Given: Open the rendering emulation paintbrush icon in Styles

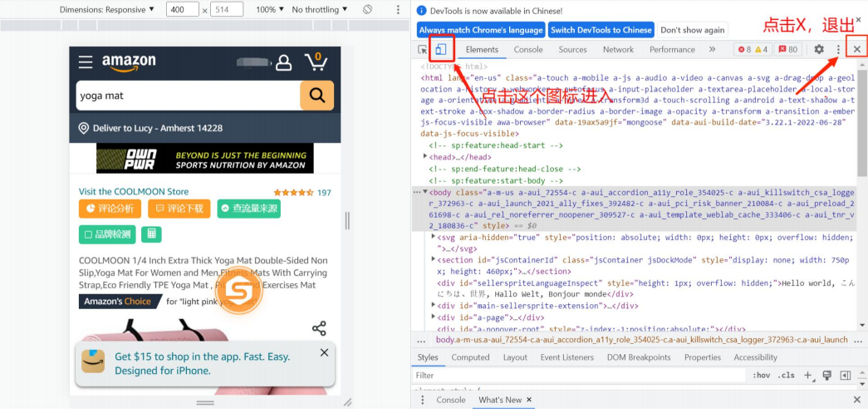Looking at the screenshot, I should 827,375.
